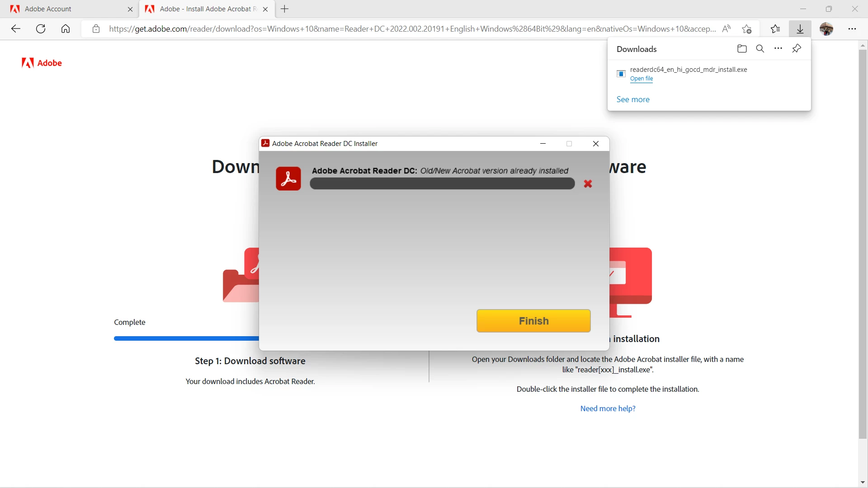Pin the Downloads panel
The image size is (868, 488).
click(x=797, y=49)
